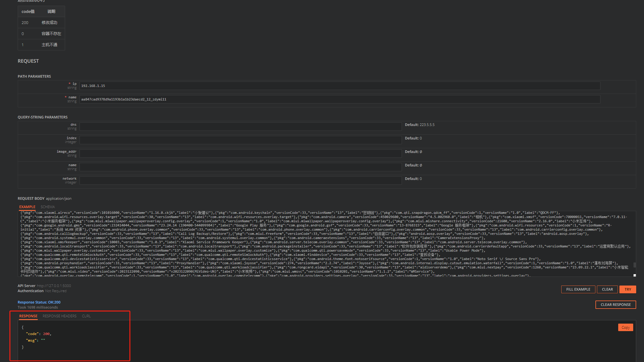Click the request body textarea scrollbar
Image resolution: width=644 pixels, height=362 pixels.
634,265
